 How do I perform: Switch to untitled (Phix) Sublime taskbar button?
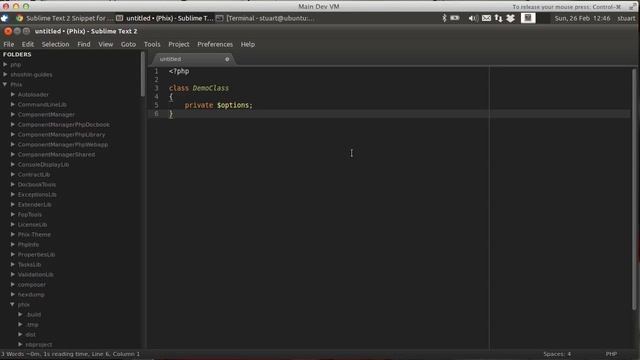(165, 18)
